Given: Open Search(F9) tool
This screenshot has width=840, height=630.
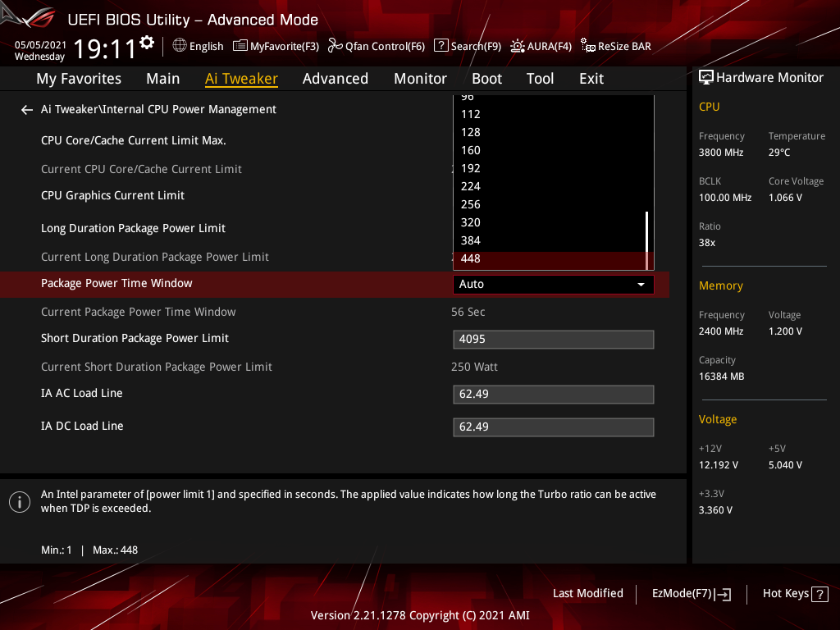Looking at the screenshot, I should [467, 46].
